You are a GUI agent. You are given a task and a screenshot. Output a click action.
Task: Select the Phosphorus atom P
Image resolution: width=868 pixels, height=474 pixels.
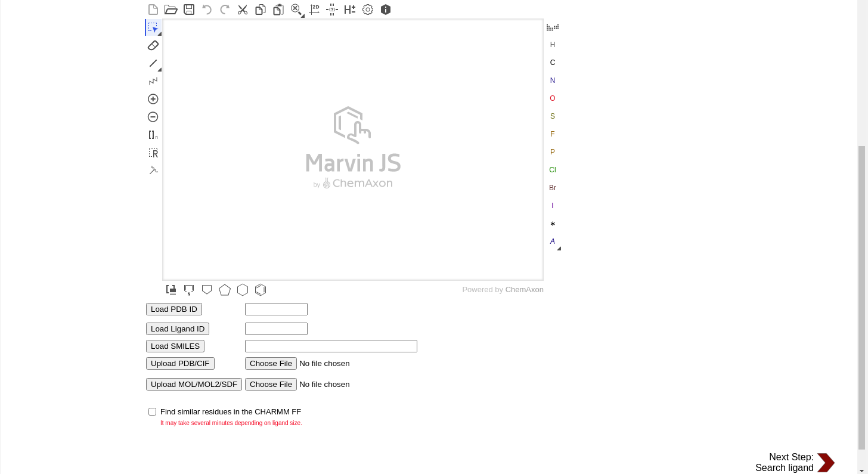(x=553, y=152)
